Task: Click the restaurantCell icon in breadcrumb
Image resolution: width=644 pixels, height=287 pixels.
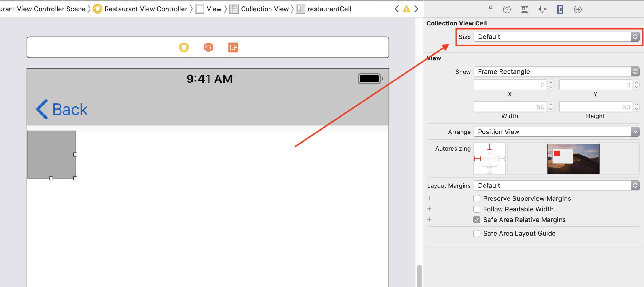Action: coord(301,9)
